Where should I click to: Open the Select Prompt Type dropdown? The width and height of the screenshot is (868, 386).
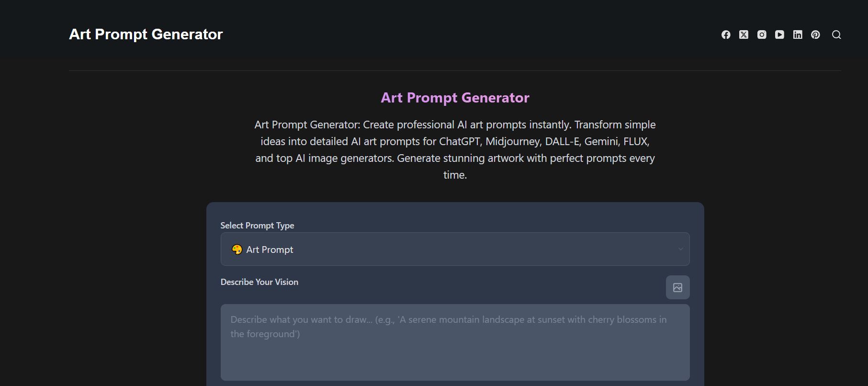pos(454,249)
